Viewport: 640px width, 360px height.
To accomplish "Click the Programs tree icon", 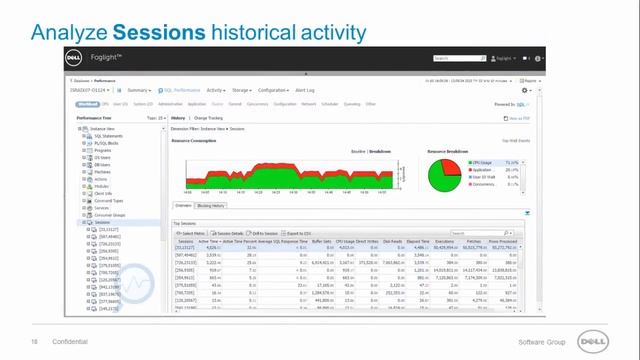I will click(89, 151).
